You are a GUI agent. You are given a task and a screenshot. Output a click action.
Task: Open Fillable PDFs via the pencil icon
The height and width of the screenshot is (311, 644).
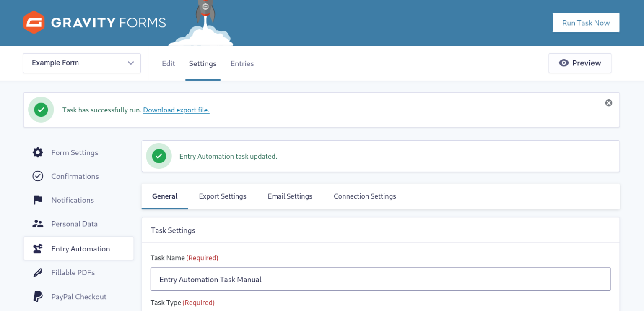coord(38,272)
